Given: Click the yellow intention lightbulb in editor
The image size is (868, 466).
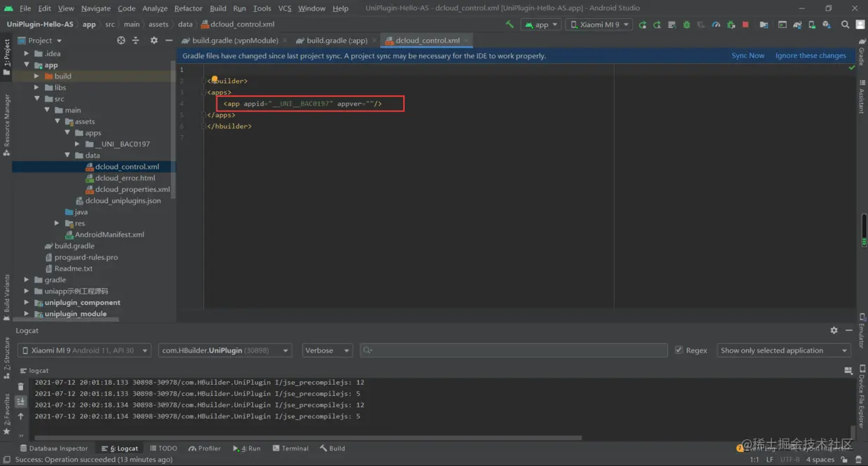Looking at the screenshot, I should 215,80.
